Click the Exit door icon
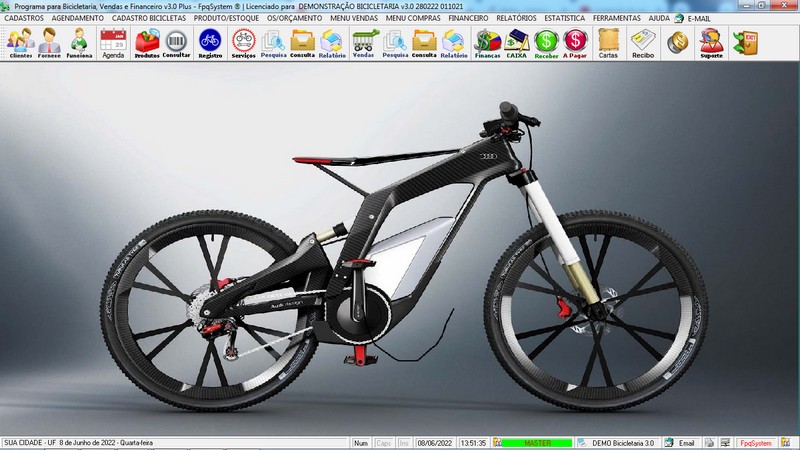This screenshot has height=450, width=800. [745, 43]
